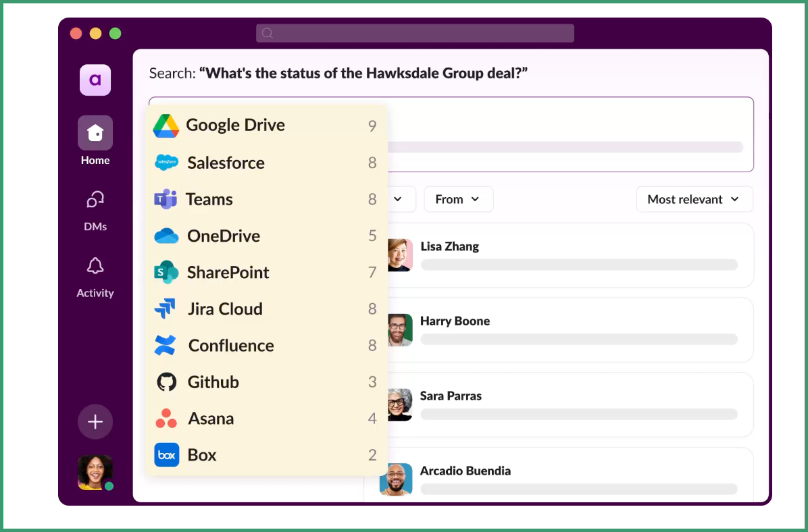The image size is (808, 532).
Task: Select Salesforce menu entry
Action: coord(266,162)
